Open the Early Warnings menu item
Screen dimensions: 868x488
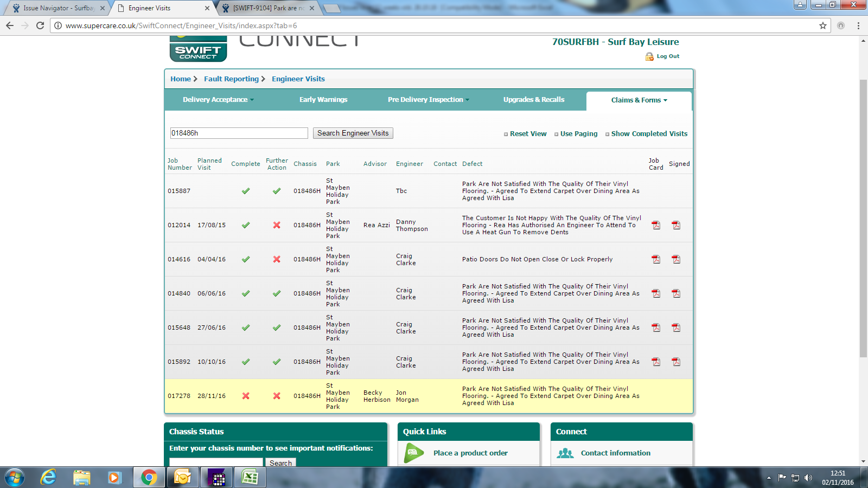point(323,100)
